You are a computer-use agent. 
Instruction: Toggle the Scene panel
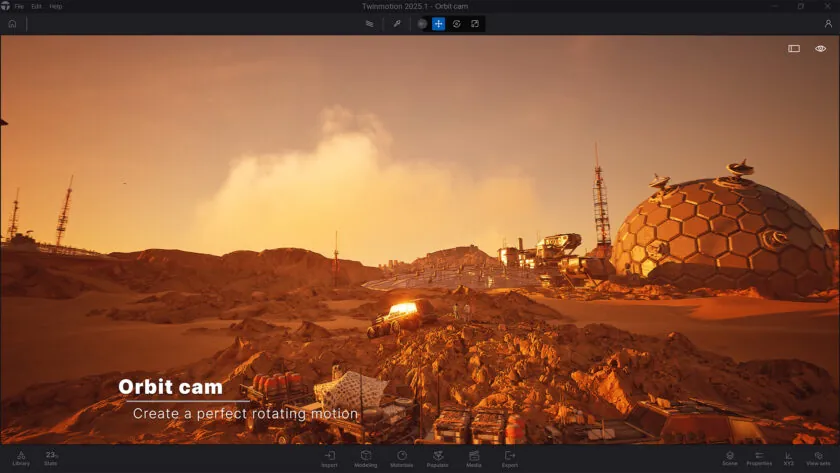coord(730,458)
